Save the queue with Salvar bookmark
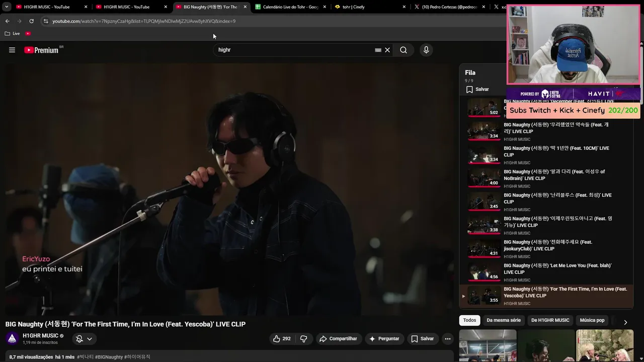 pos(477,89)
